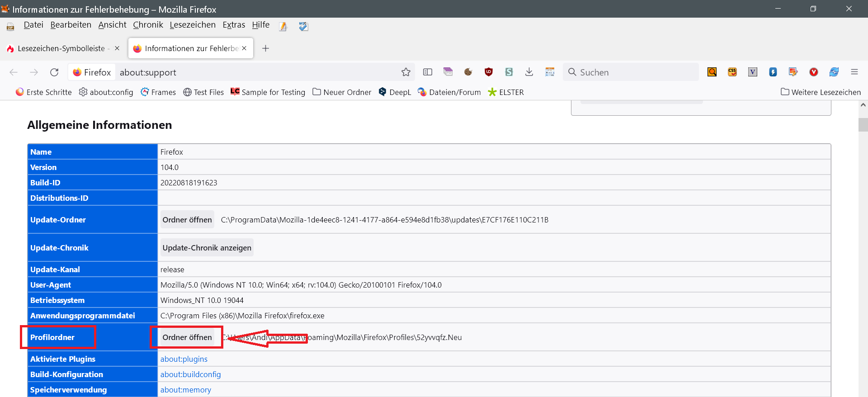Close the Informationen zur Fehlerbehebung tab
This screenshot has width=868, height=397.
(x=244, y=48)
